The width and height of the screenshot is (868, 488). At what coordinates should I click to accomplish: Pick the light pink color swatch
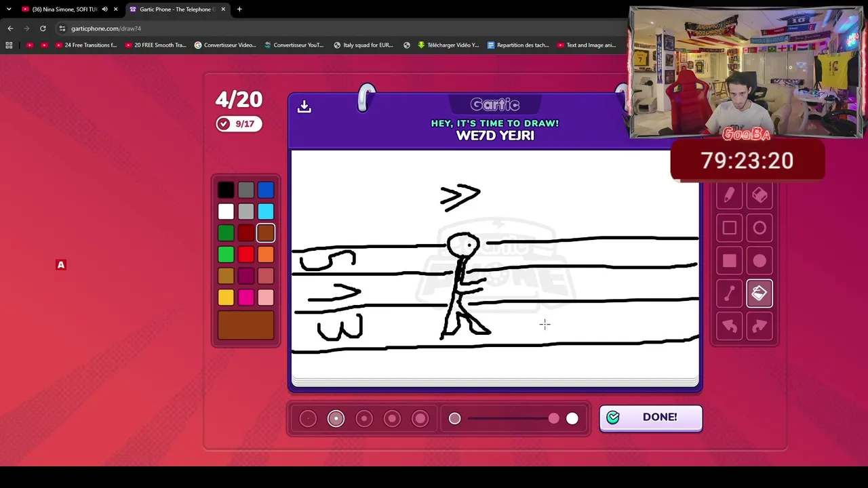point(266,298)
